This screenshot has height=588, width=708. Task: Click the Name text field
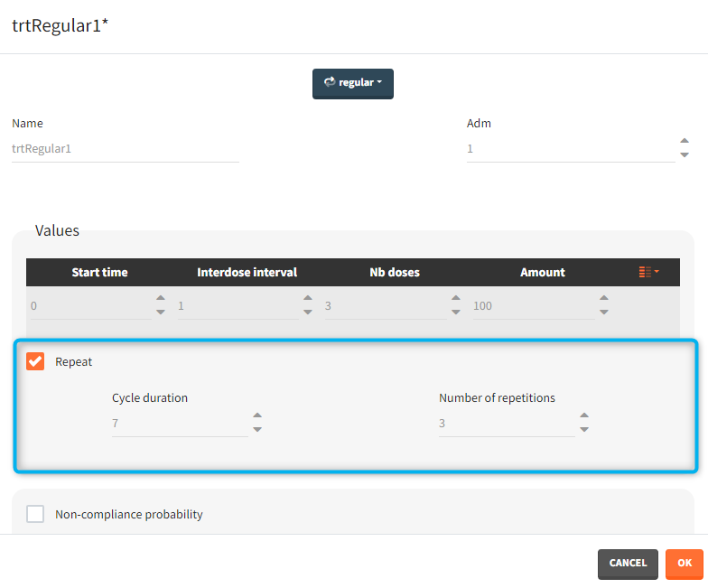pyautogui.click(x=125, y=148)
